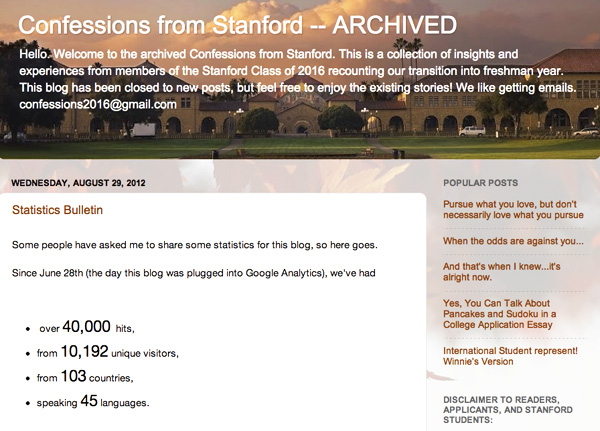Screen dimensions: 600x431
Task: Open "When the odds are against you..." post
Action: [x=513, y=241]
